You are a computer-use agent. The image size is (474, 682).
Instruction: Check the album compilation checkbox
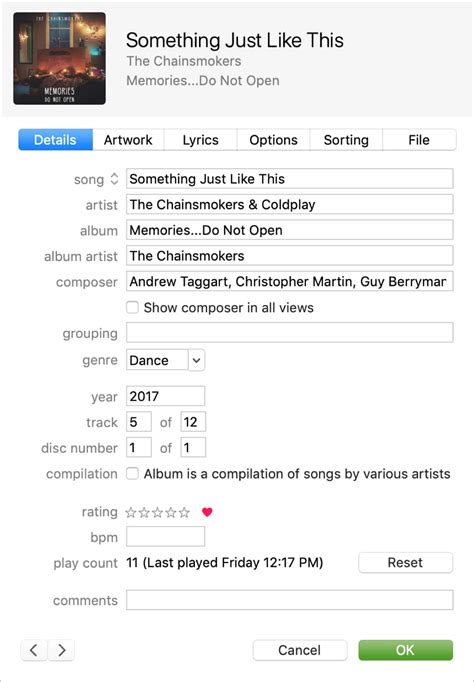coord(132,474)
